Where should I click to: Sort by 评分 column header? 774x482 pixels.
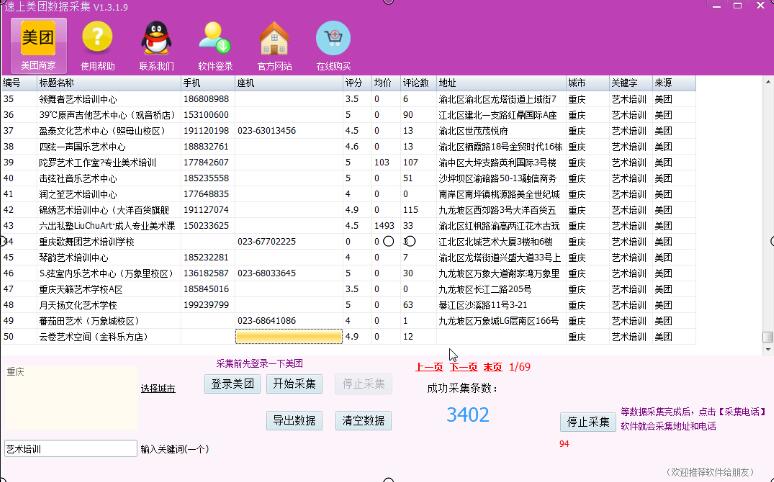[357, 83]
